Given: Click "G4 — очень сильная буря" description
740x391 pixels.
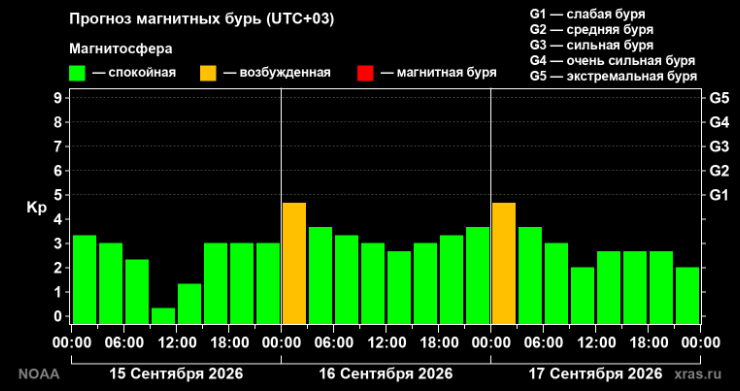Looking at the screenshot, I should pyautogui.click(x=612, y=61).
